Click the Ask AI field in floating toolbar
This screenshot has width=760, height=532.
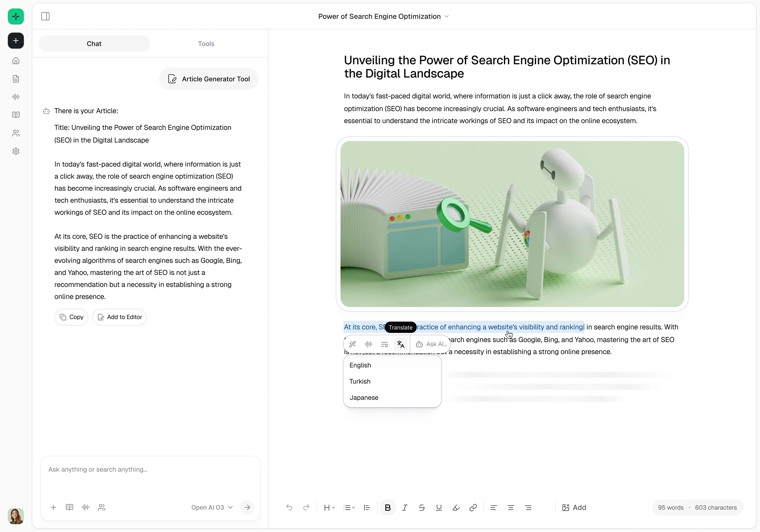click(x=436, y=344)
